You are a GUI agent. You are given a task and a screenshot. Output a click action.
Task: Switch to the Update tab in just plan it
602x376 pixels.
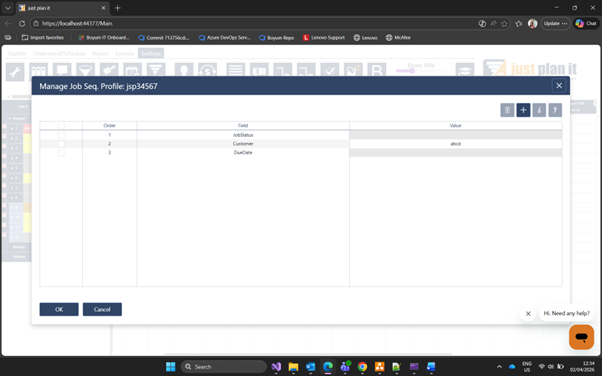(17, 53)
